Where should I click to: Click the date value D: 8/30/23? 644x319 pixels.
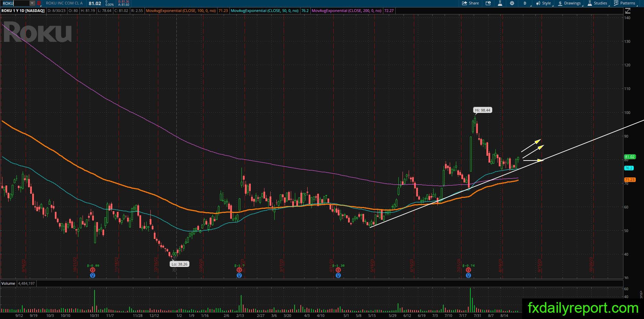57,11
